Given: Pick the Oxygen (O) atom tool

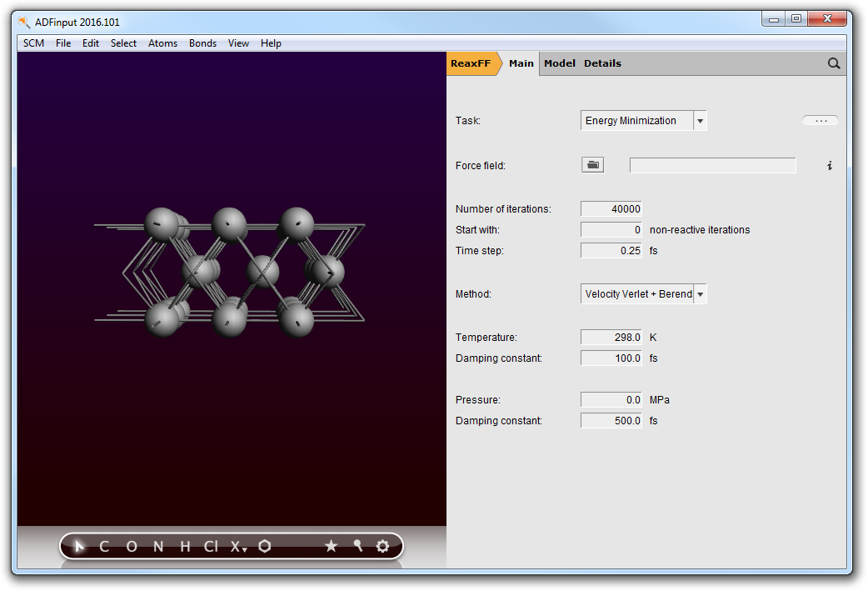Looking at the screenshot, I should pyautogui.click(x=131, y=547).
